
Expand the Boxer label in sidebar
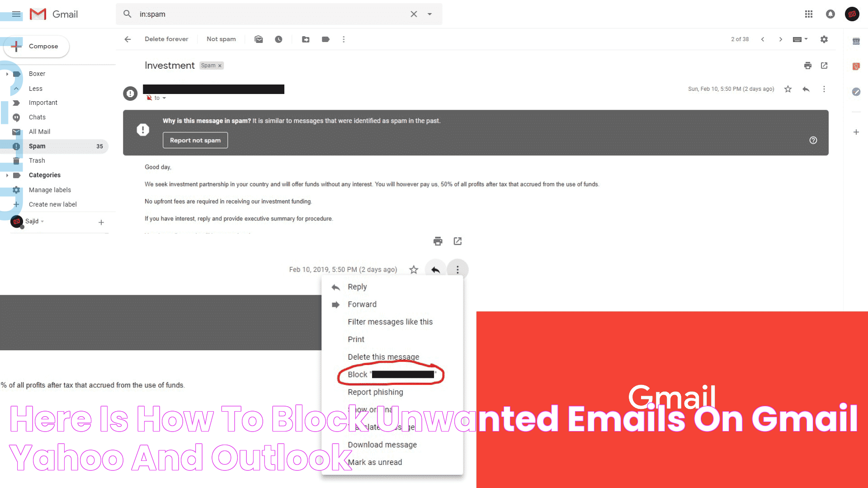[x=7, y=73]
